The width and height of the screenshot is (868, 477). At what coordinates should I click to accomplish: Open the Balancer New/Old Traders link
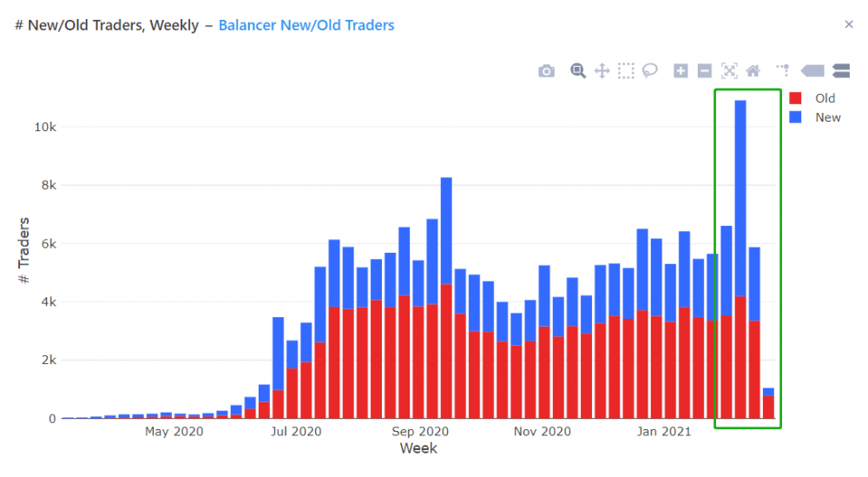click(306, 25)
